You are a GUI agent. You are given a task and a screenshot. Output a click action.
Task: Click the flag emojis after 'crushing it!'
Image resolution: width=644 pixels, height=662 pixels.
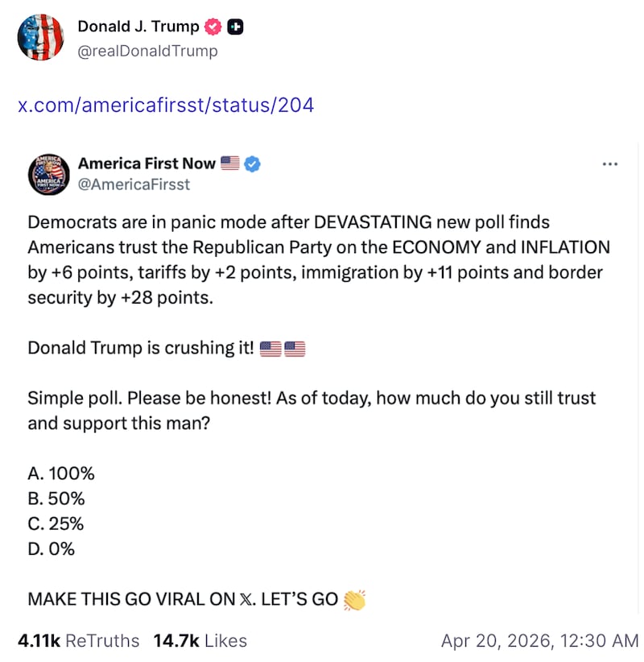click(282, 348)
